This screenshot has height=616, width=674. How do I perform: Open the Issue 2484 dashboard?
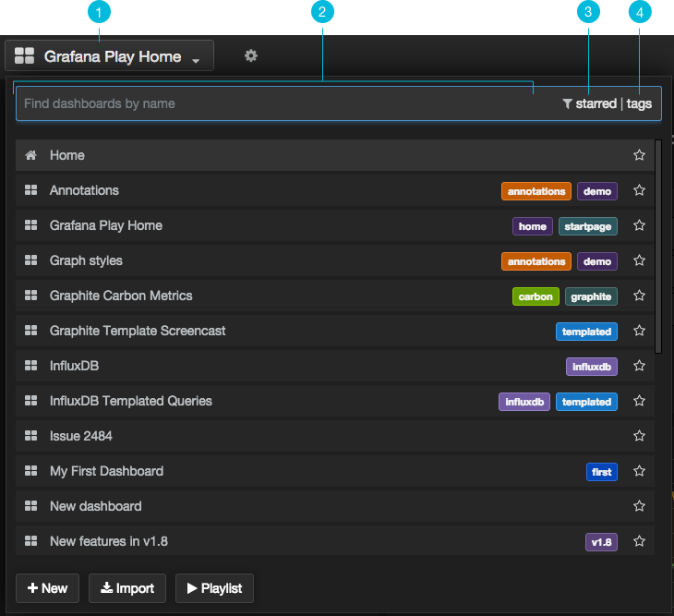[335, 436]
